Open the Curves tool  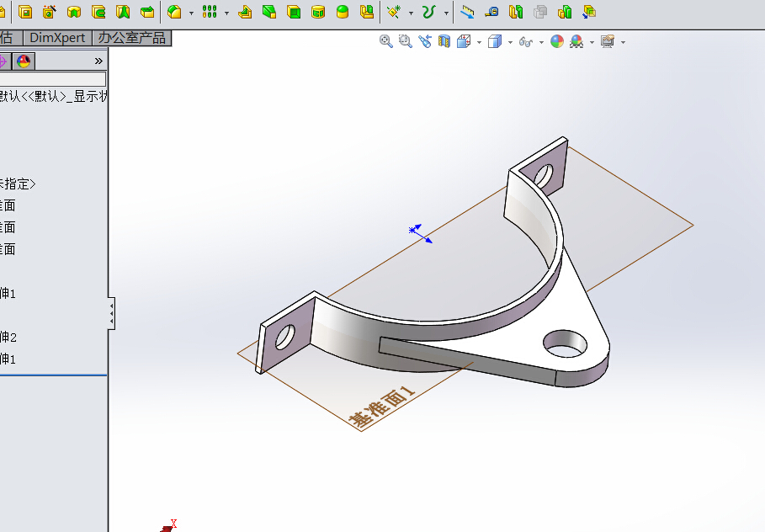(x=428, y=12)
